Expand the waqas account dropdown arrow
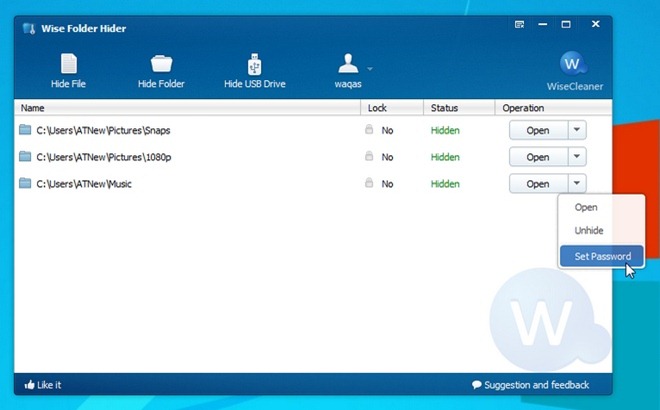 click(370, 69)
